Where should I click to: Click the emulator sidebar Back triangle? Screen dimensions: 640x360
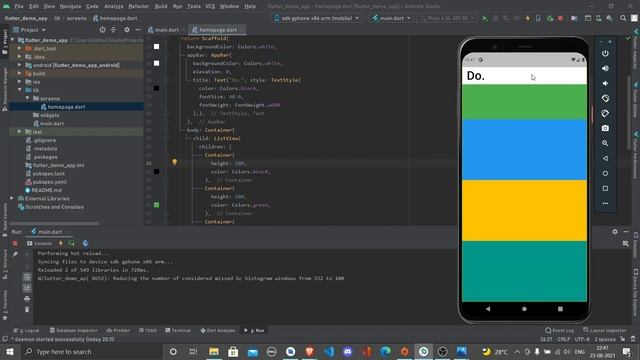coord(605,158)
